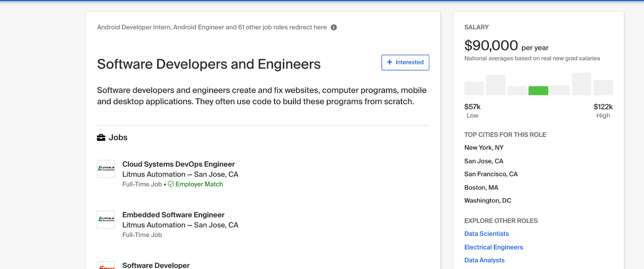
Task: Open the Data Scientists role link
Action: tap(486, 233)
